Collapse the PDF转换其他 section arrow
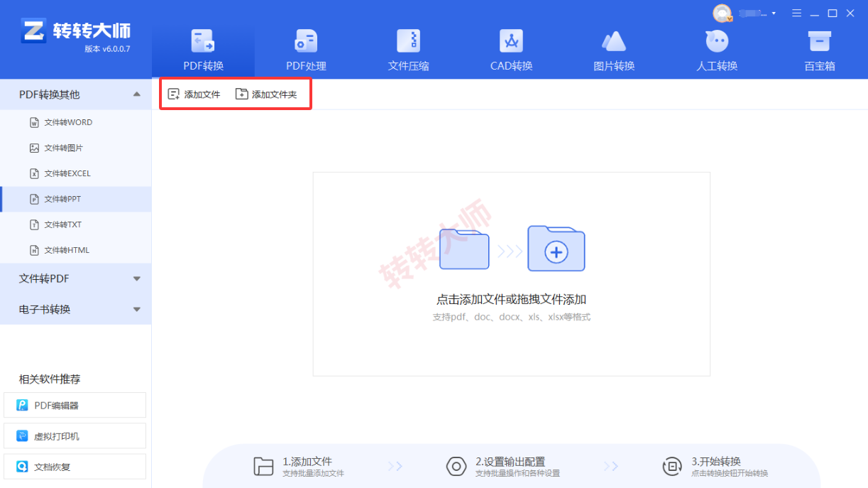 pos(137,94)
